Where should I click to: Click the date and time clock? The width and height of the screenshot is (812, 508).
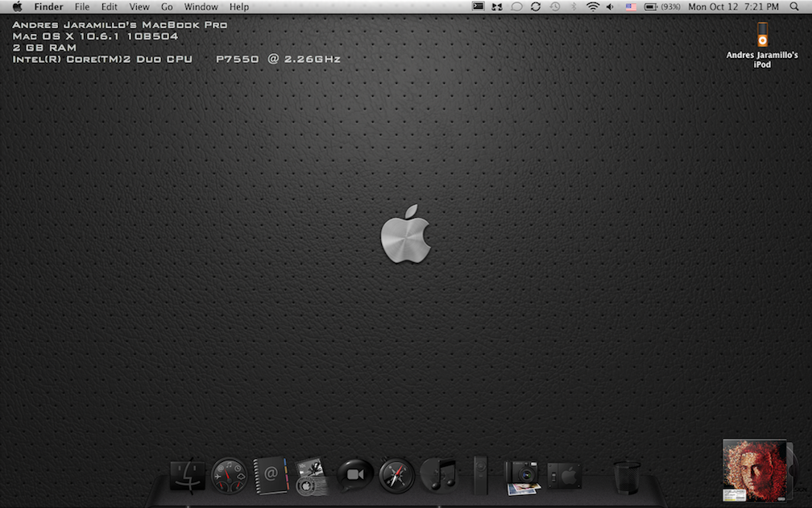(x=733, y=6)
